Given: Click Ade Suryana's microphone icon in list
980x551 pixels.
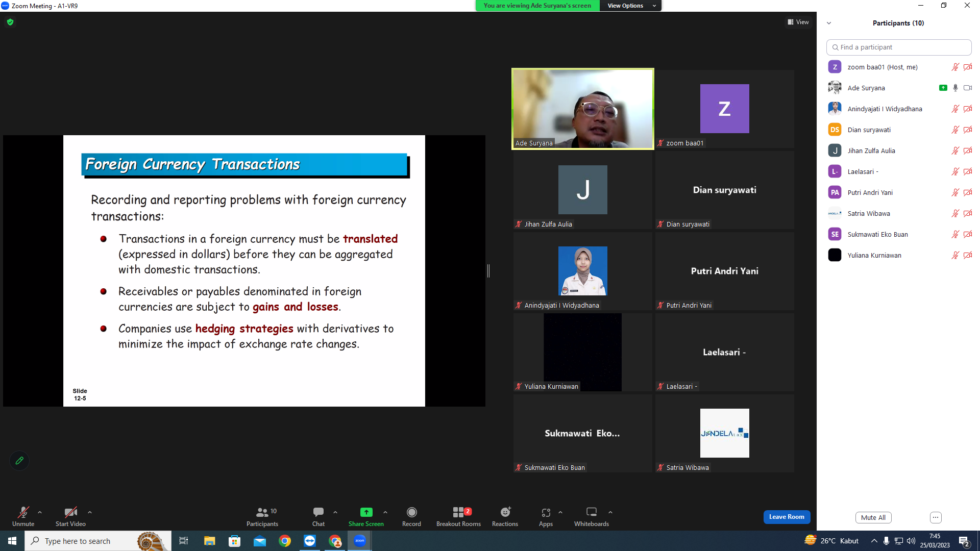Looking at the screenshot, I should pyautogui.click(x=955, y=88).
